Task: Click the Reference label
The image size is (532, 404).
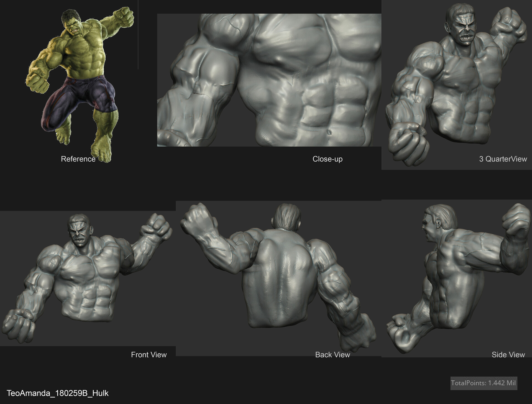Action: (78, 159)
